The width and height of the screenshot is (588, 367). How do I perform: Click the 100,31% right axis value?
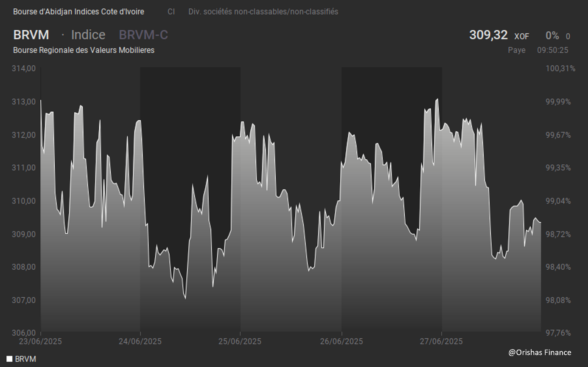(x=560, y=69)
